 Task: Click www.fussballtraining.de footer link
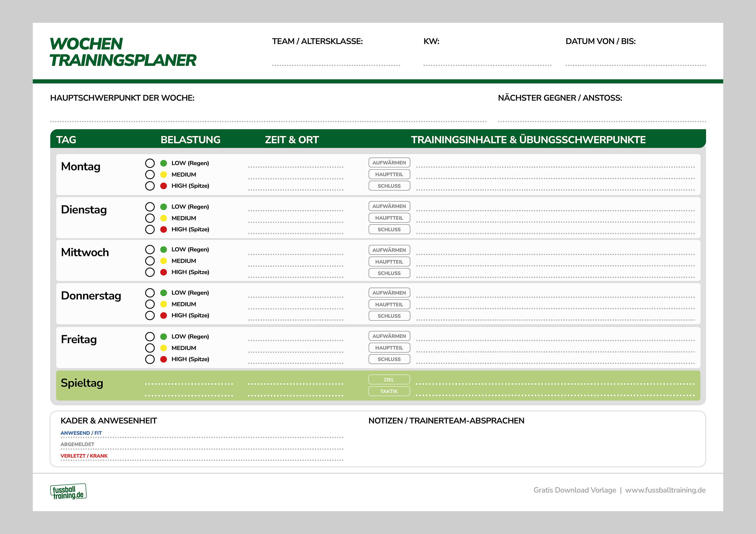[665, 490]
